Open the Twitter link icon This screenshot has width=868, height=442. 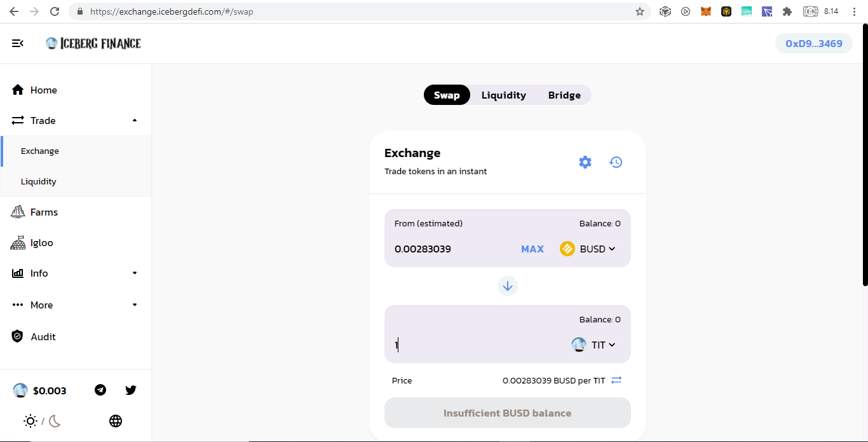(x=131, y=390)
